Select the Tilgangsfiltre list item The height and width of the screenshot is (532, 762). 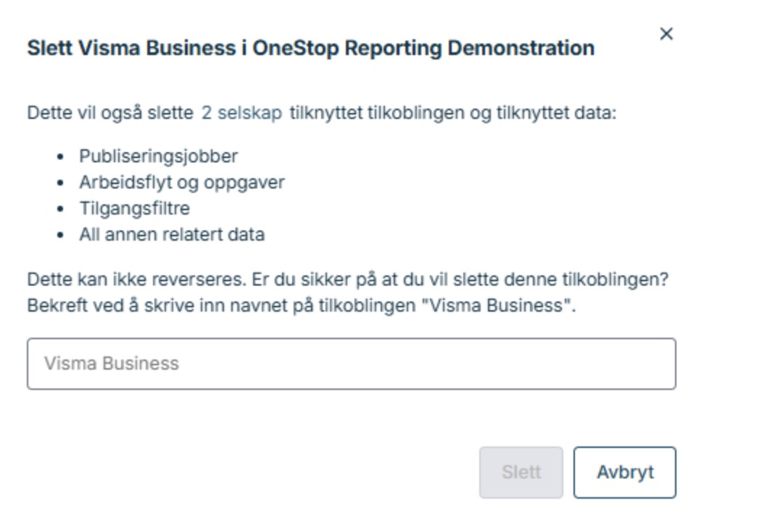(x=134, y=209)
